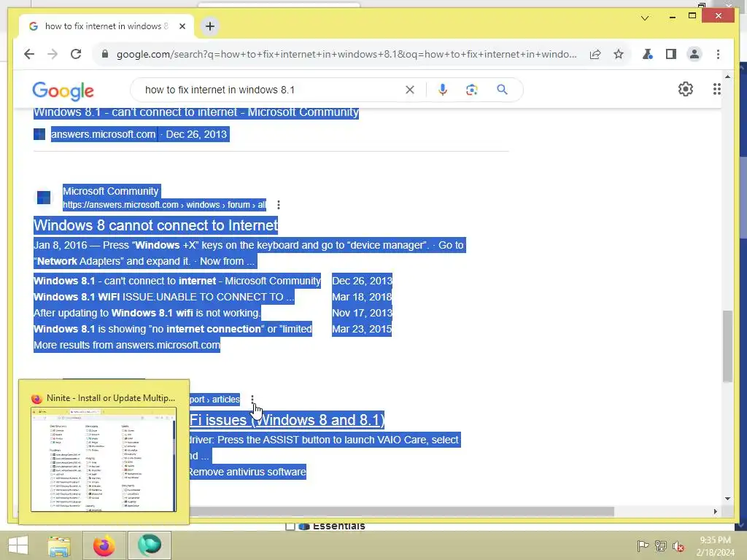747x560 pixels.
Task: Share this page using address bar icon
Action: point(595,54)
